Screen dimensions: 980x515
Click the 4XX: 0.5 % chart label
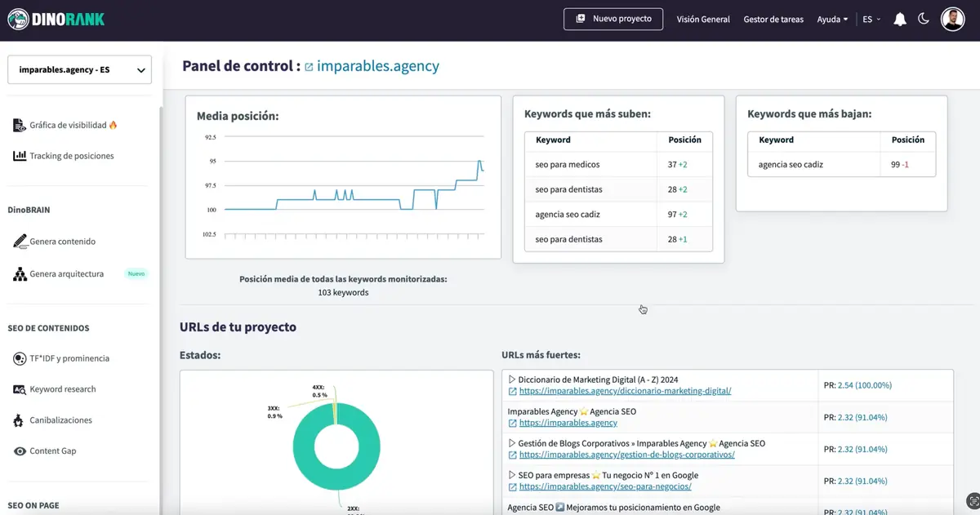[x=319, y=391]
